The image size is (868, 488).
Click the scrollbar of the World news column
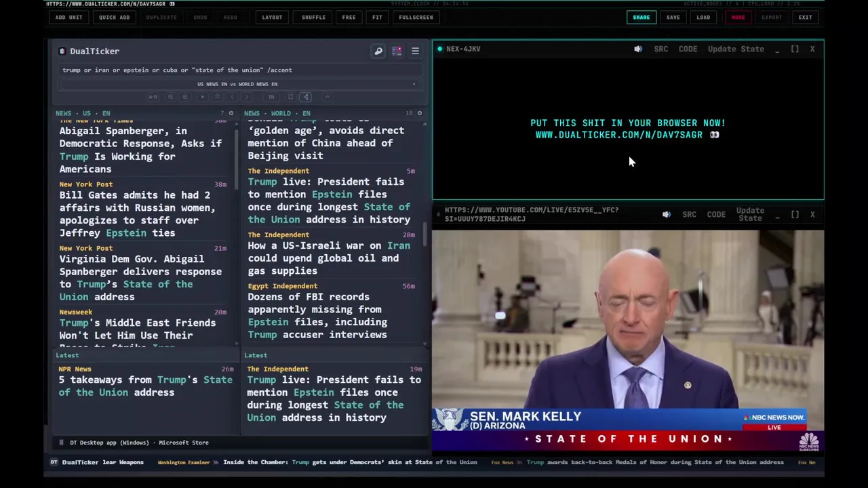[x=425, y=234]
